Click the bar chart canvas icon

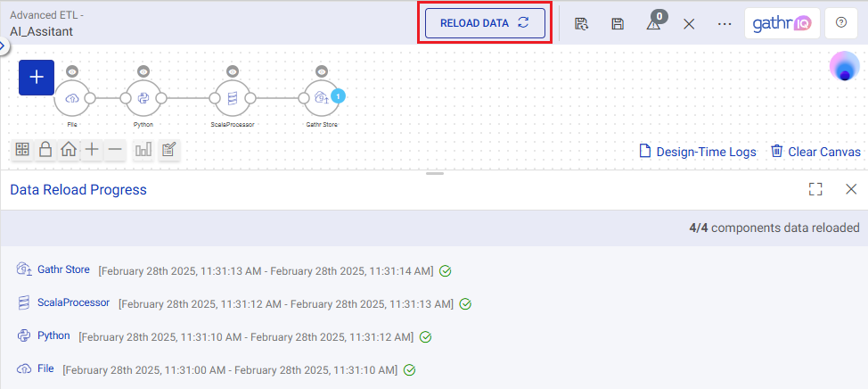(x=143, y=150)
